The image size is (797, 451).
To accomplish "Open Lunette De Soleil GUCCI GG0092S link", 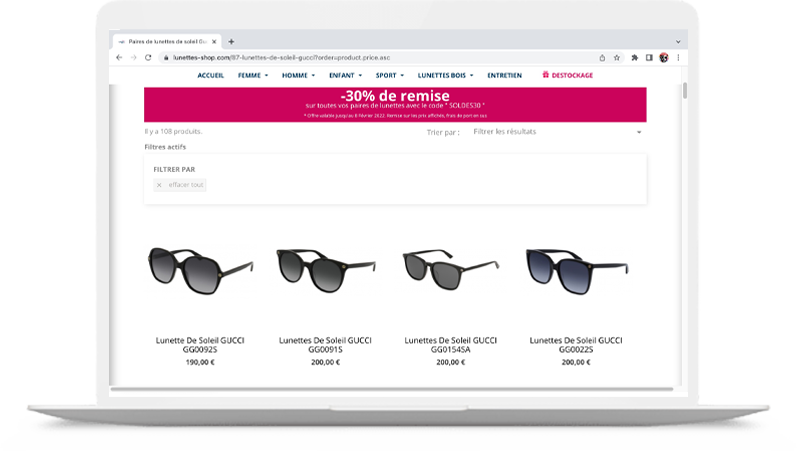I will (200, 345).
